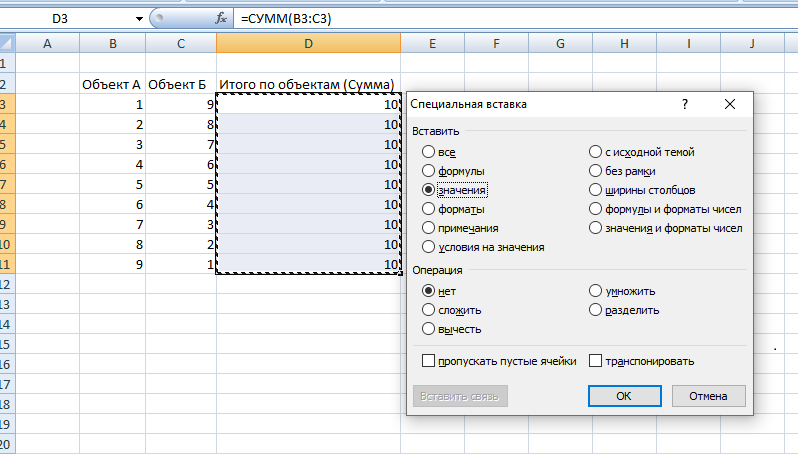Select 'значения и форматы чисел' option

tap(597, 228)
